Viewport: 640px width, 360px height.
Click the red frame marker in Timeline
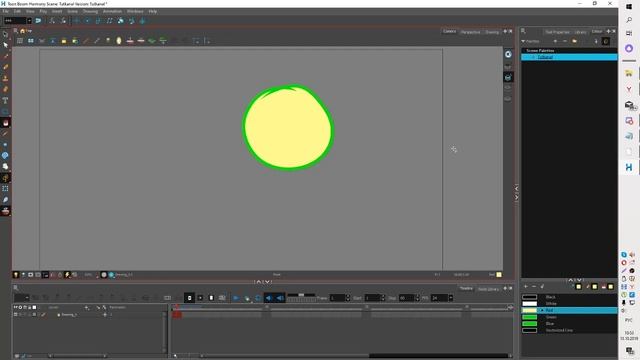point(176,314)
